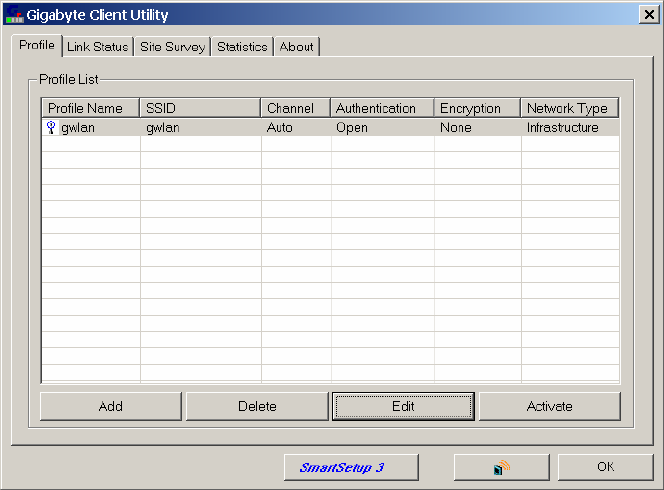Image resolution: width=664 pixels, height=490 pixels.
Task: Edit the selected profile
Action: pos(403,406)
